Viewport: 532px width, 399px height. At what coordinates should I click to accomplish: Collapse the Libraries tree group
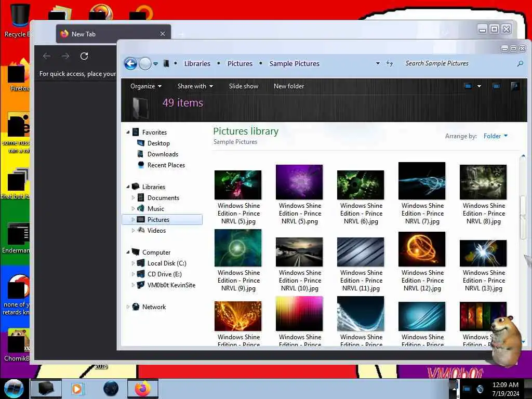[128, 187]
